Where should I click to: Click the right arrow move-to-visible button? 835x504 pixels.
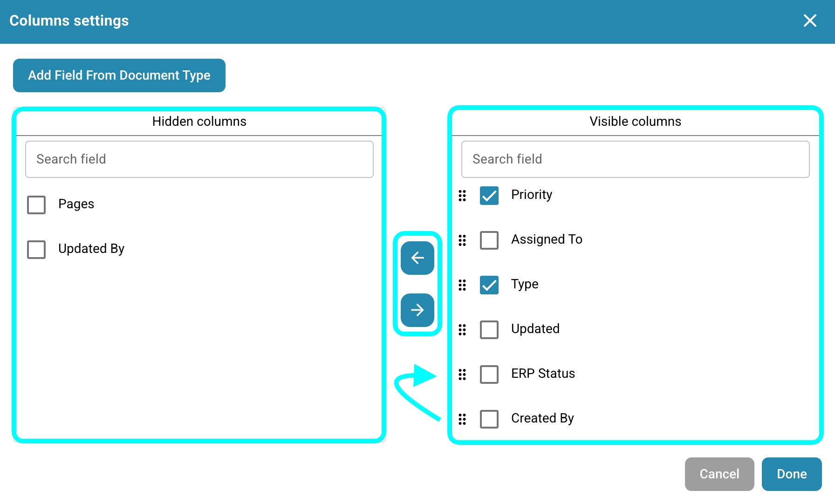tap(417, 310)
